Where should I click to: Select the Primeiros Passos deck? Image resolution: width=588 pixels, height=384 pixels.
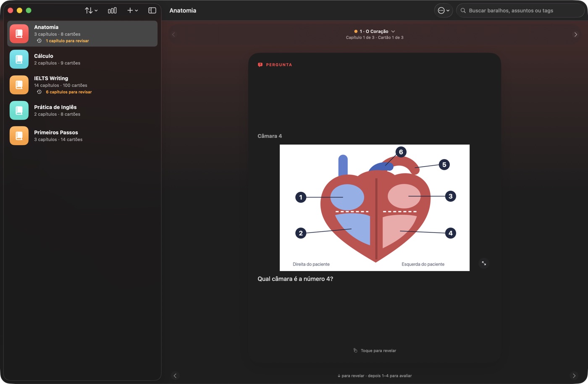82,136
